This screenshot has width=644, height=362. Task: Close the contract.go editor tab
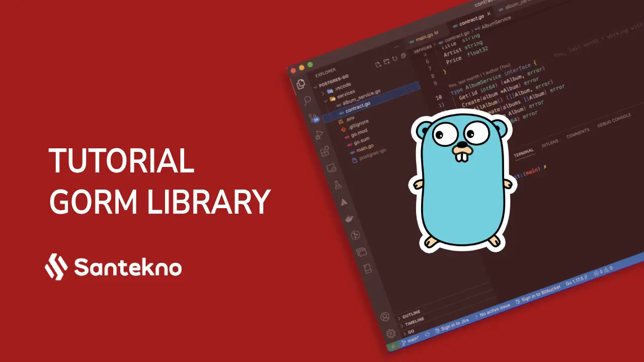(489, 14)
